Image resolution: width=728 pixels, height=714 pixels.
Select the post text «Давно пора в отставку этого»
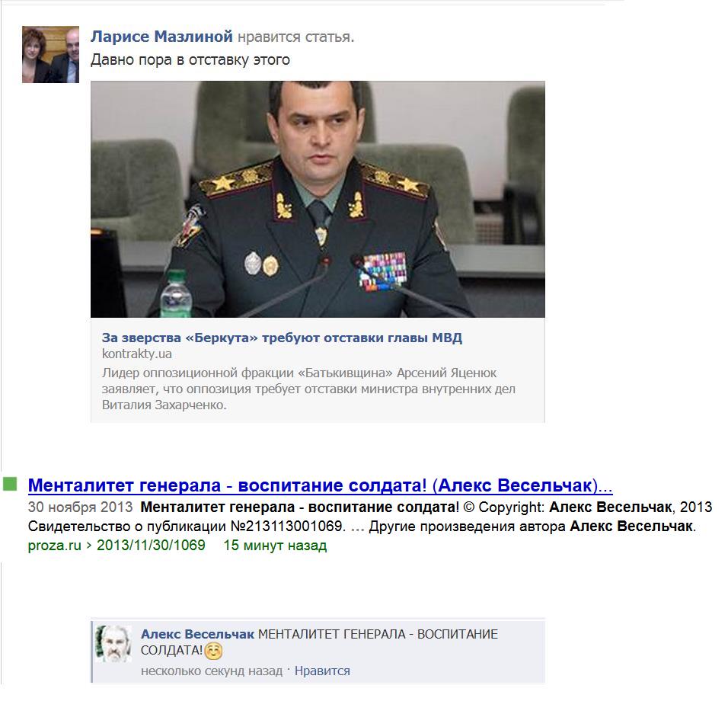pos(190,60)
